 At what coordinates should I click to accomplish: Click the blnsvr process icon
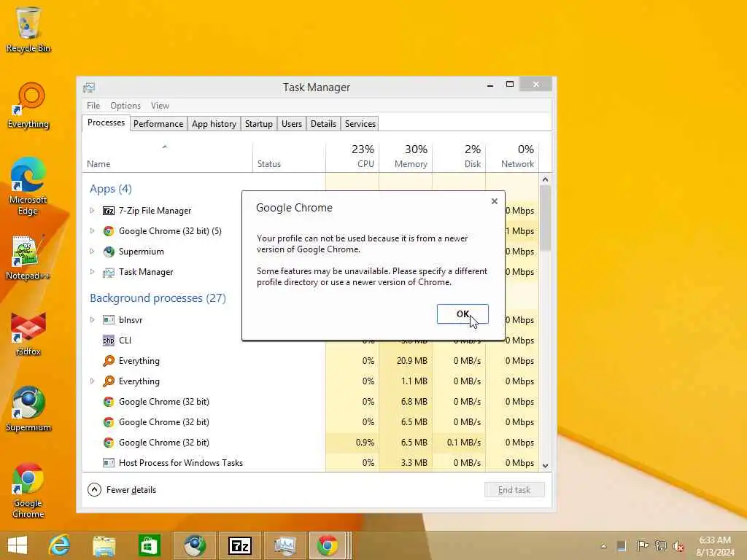tap(109, 320)
